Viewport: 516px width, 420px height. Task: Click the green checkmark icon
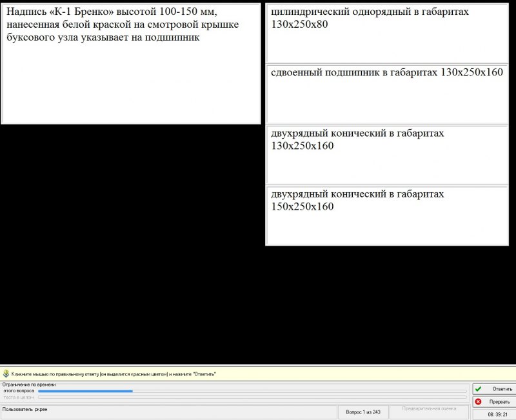(479, 389)
